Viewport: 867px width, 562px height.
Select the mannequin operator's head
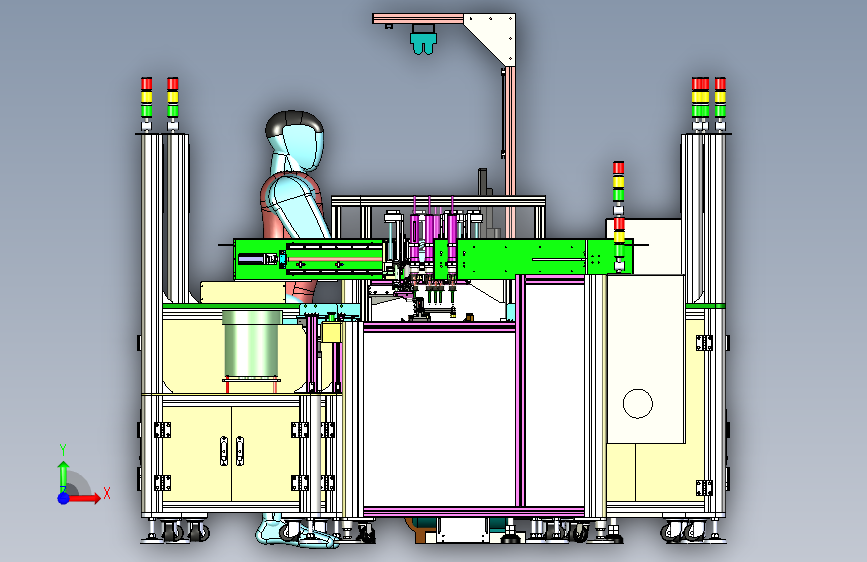tap(295, 140)
